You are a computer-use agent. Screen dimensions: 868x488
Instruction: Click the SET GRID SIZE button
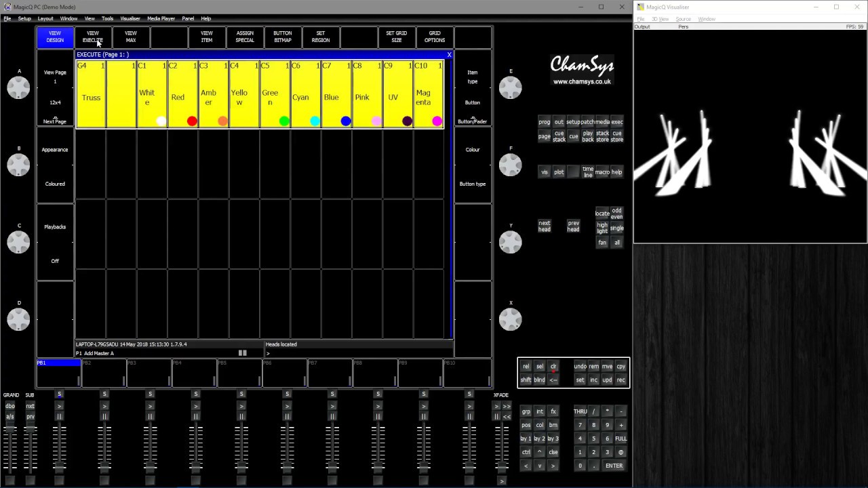(397, 37)
